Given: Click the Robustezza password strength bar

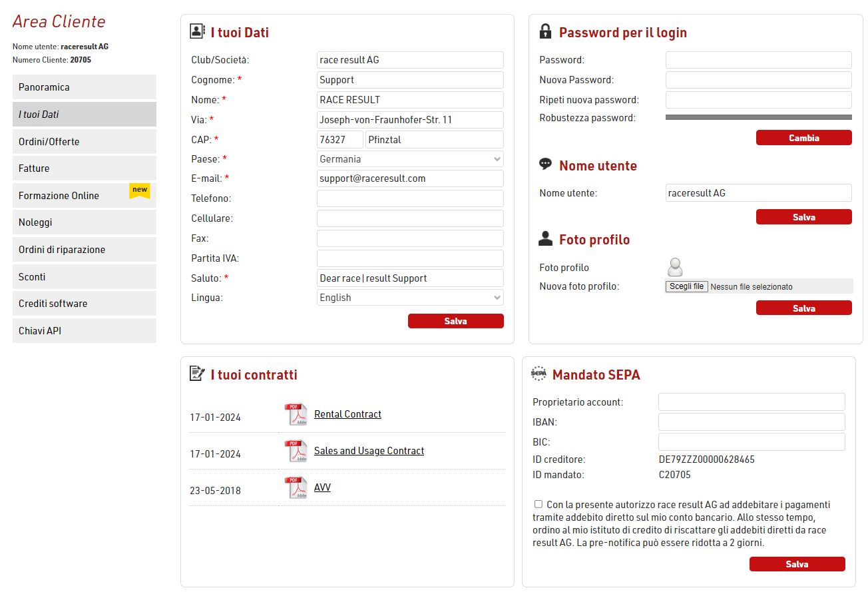Looking at the screenshot, I should (759, 117).
